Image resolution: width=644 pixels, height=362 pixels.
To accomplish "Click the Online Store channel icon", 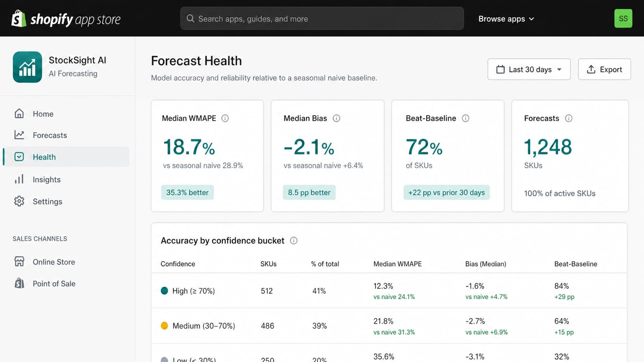I will [19, 261].
